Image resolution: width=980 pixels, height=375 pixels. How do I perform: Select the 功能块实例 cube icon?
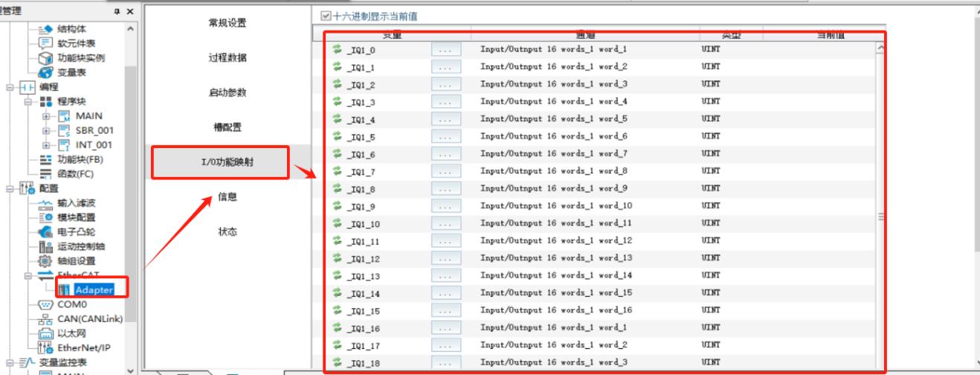point(45,58)
